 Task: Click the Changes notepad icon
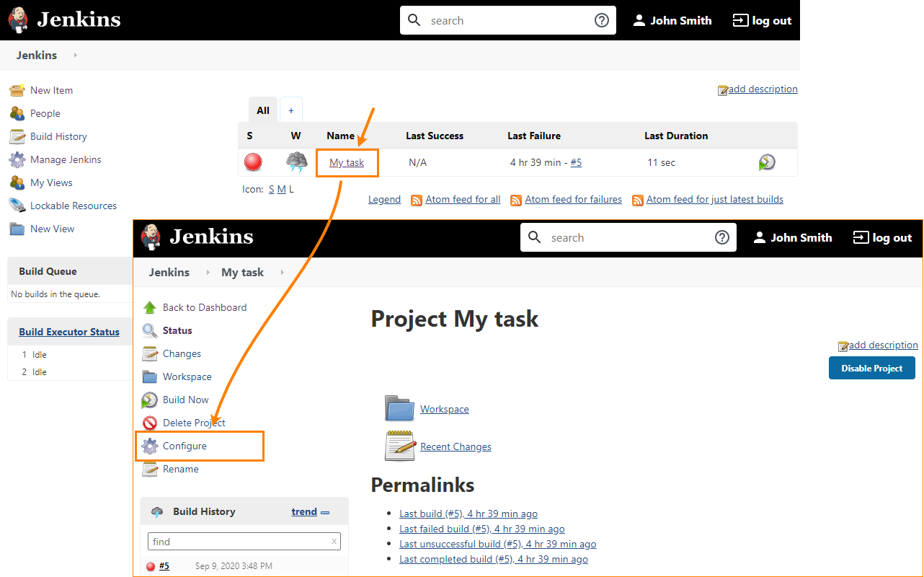150,353
